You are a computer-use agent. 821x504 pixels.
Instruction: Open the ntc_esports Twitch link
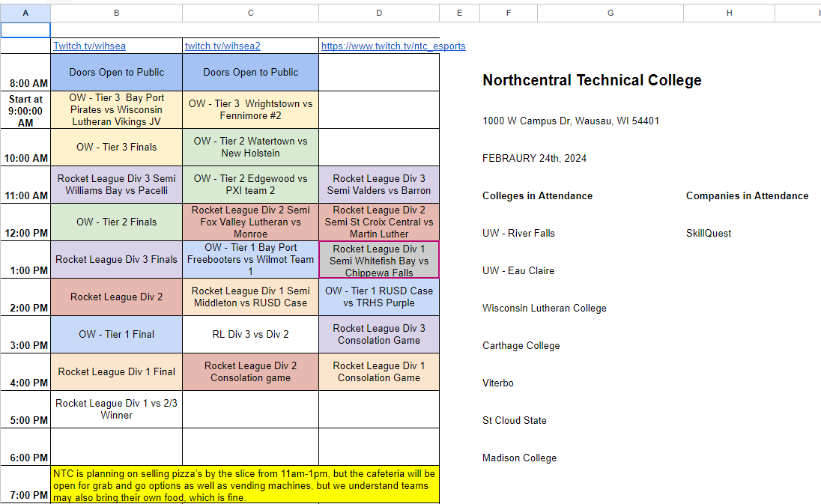(393, 46)
